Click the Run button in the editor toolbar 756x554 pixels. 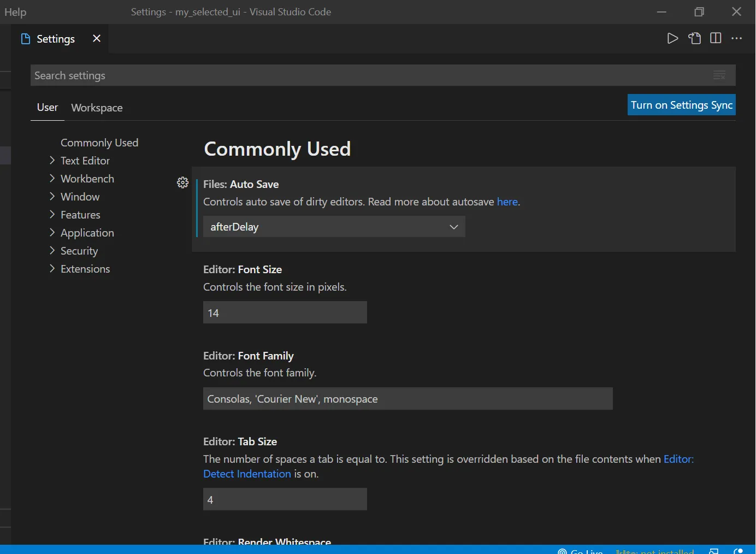(672, 38)
